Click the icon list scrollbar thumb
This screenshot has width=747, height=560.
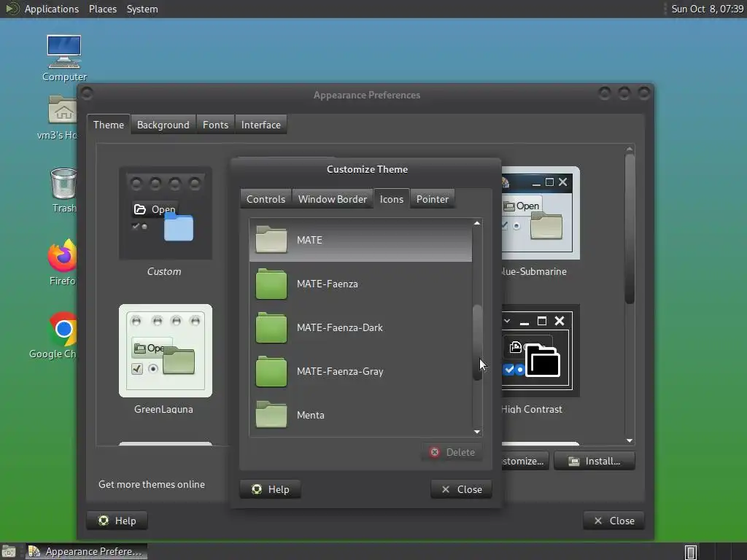tap(477, 342)
